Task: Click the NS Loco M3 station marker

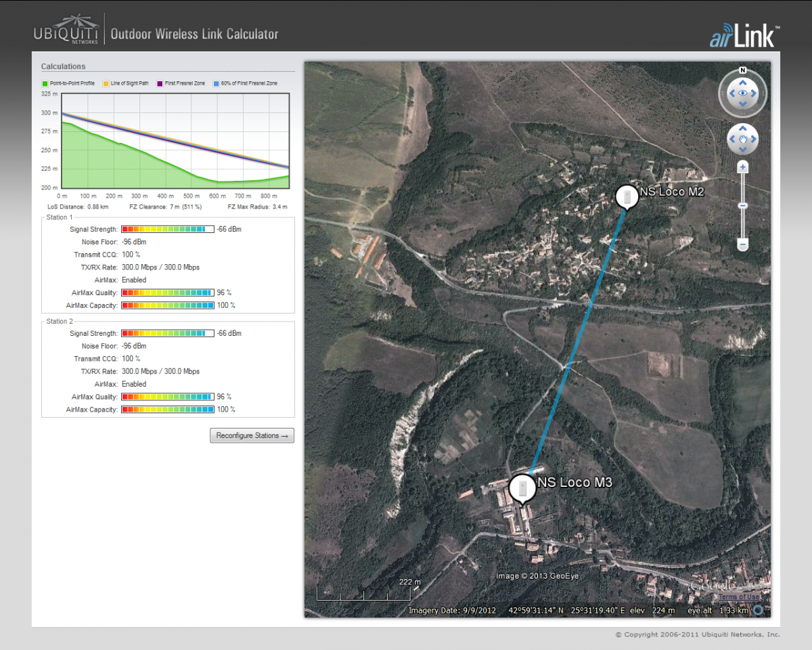Action: click(522, 487)
